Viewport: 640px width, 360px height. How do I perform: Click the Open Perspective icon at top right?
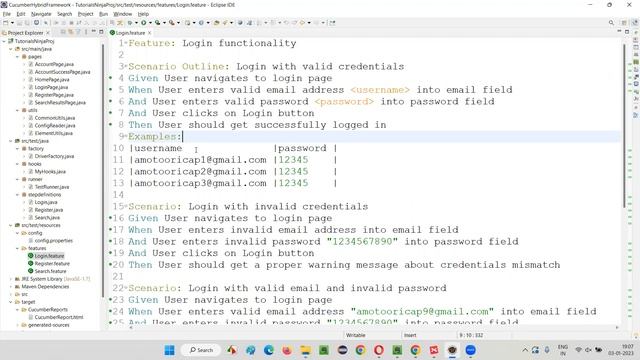tap(624, 23)
